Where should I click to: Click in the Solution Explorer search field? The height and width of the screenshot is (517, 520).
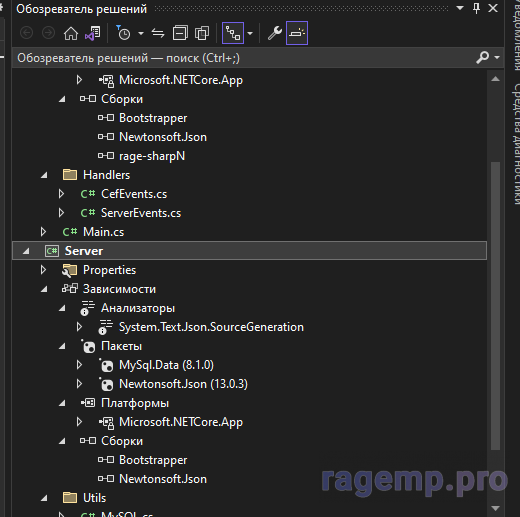(245, 58)
